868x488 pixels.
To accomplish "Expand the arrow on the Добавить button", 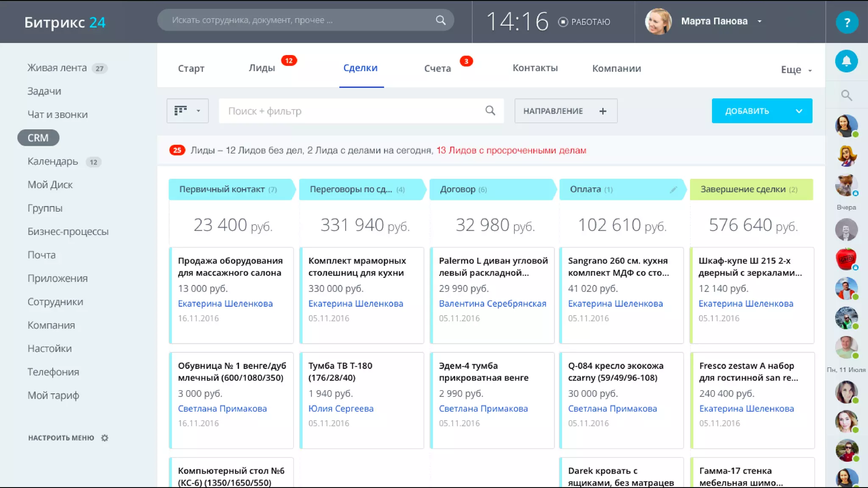I will point(799,111).
